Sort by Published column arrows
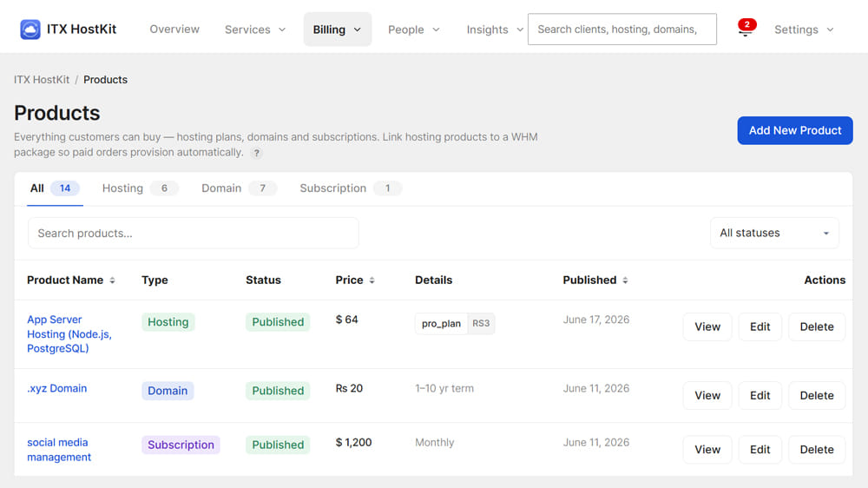Viewport: 868px width, 488px height. coord(625,280)
